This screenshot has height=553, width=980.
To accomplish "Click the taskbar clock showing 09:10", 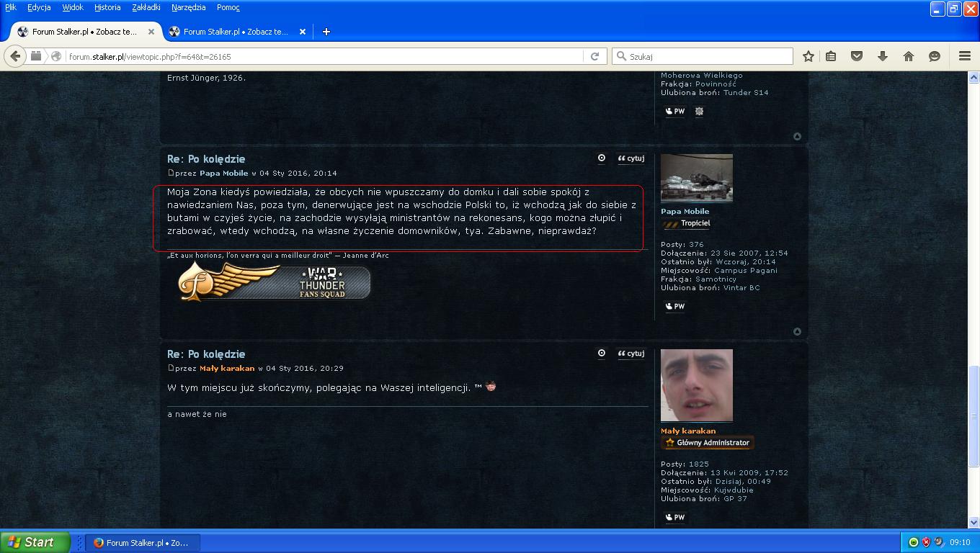I will click(960, 542).
